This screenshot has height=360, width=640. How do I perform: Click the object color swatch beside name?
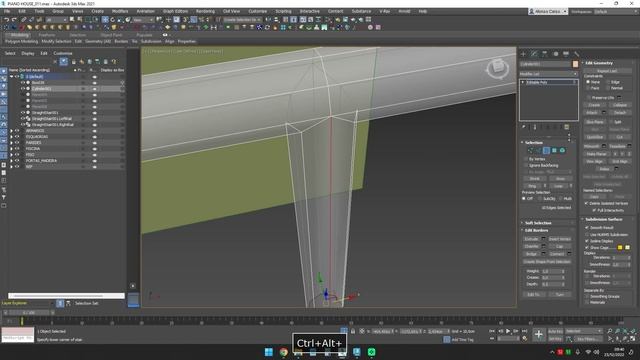coord(575,64)
